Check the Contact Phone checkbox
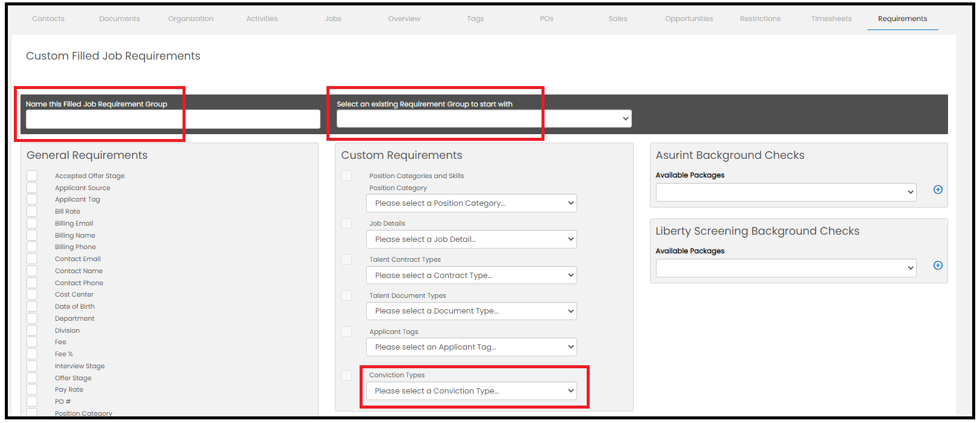The width and height of the screenshot is (980, 423). [32, 283]
